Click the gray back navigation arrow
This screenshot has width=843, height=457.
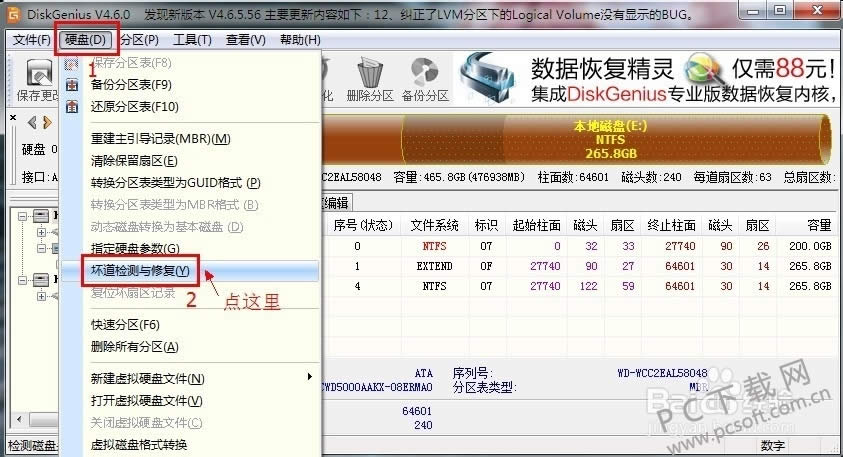click(32, 123)
